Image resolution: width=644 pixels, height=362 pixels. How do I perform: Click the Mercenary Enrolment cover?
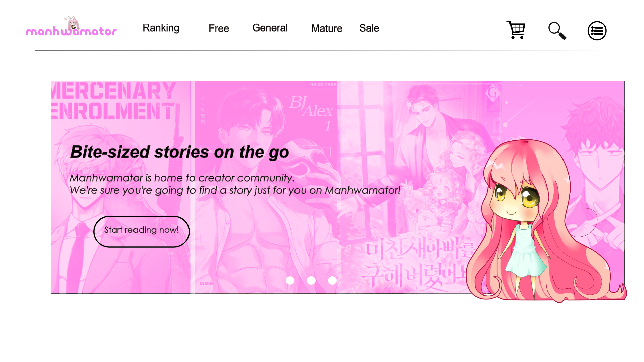pyautogui.click(x=121, y=187)
